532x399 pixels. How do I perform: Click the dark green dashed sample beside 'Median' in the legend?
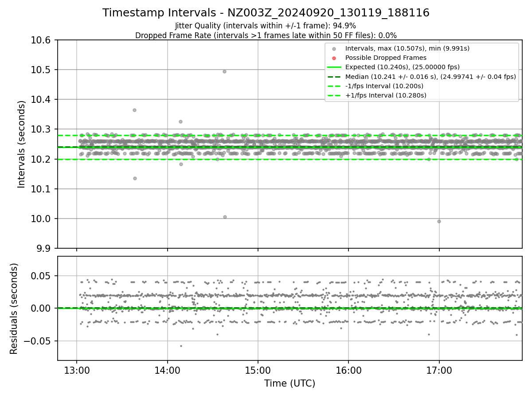click(x=334, y=76)
